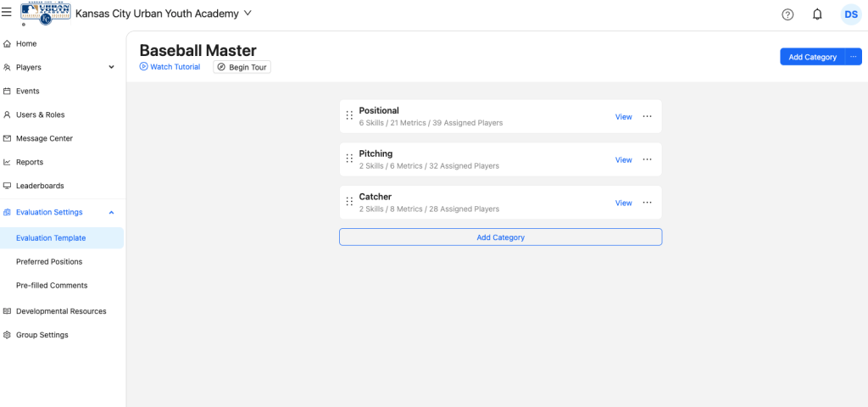Select Preferred Positions in the sidebar
868x407 pixels.
click(x=49, y=262)
